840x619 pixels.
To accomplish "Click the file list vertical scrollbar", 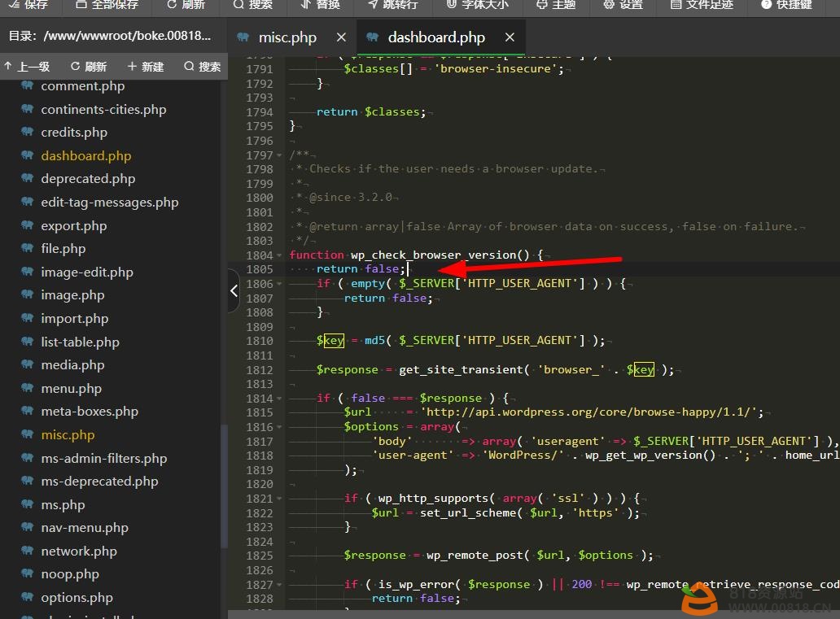I will pyautogui.click(x=224, y=486).
